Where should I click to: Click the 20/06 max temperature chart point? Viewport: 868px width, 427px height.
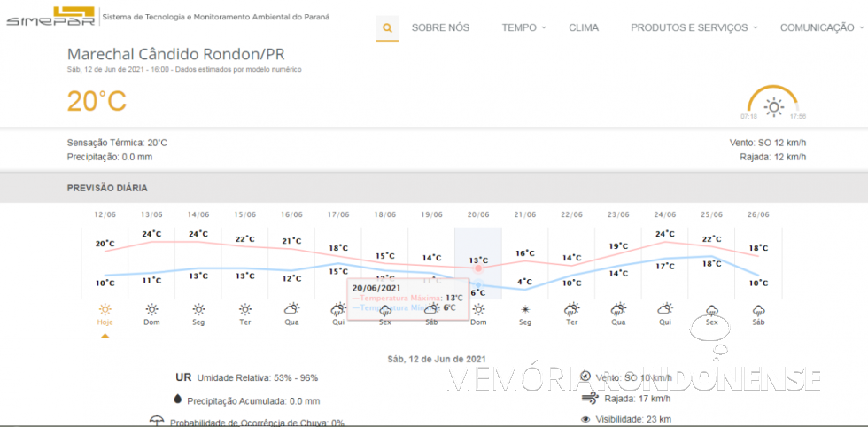(x=478, y=268)
